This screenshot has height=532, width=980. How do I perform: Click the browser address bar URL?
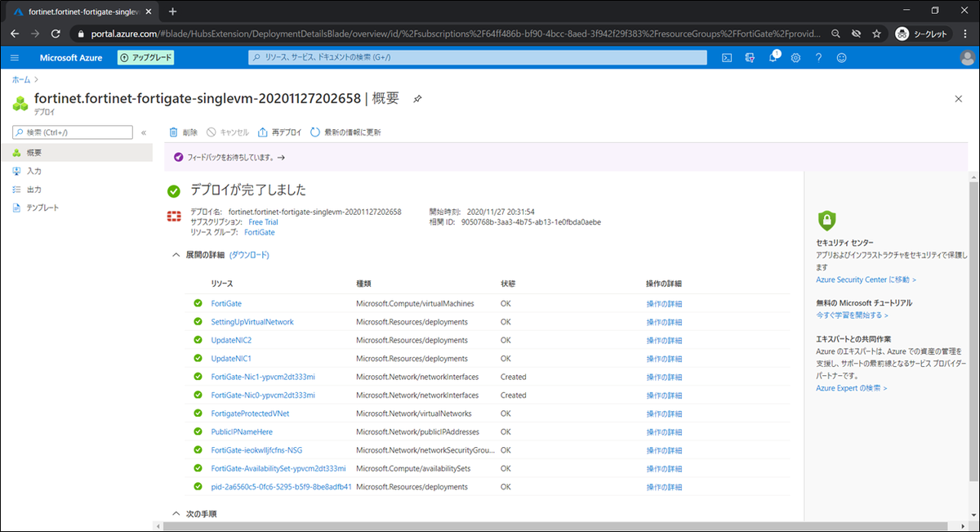tap(455, 34)
